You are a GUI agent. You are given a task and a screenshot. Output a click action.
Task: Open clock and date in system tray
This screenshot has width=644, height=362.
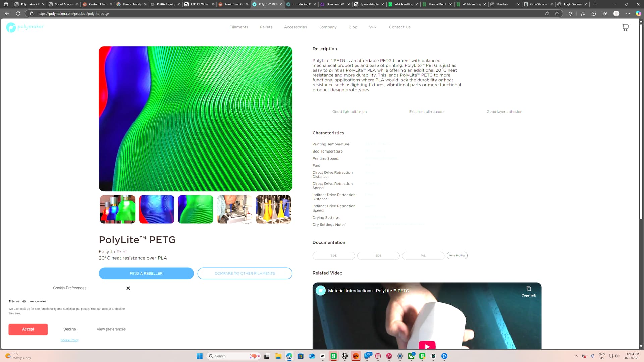[x=631, y=356]
